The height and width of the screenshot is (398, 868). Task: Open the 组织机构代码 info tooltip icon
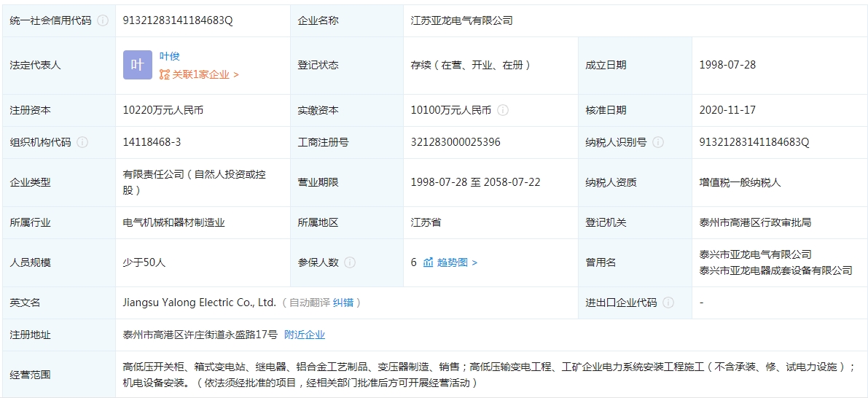pyautogui.click(x=82, y=142)
